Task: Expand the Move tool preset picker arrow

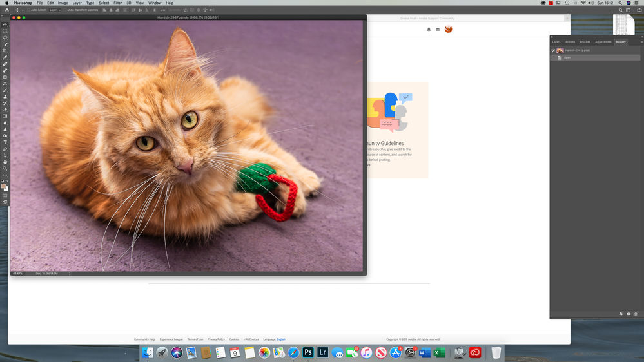Action: click(23, 10)
